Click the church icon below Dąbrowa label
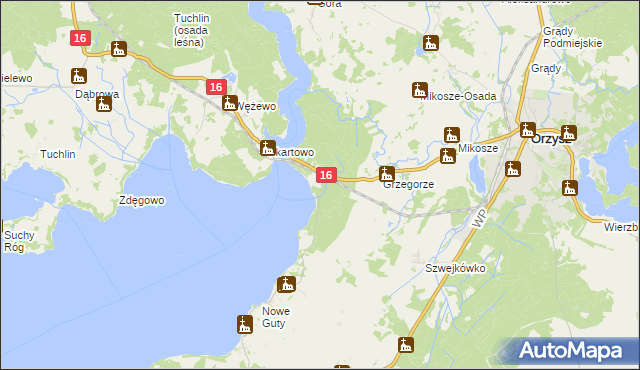This screenshot has height=370, width=640. [x=104, y=104]
